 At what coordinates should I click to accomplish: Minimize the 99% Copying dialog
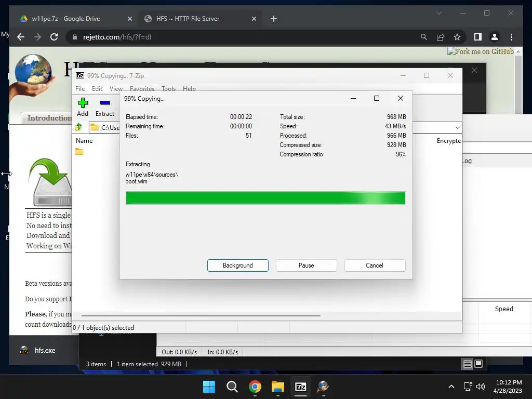[x=353, y=98]
